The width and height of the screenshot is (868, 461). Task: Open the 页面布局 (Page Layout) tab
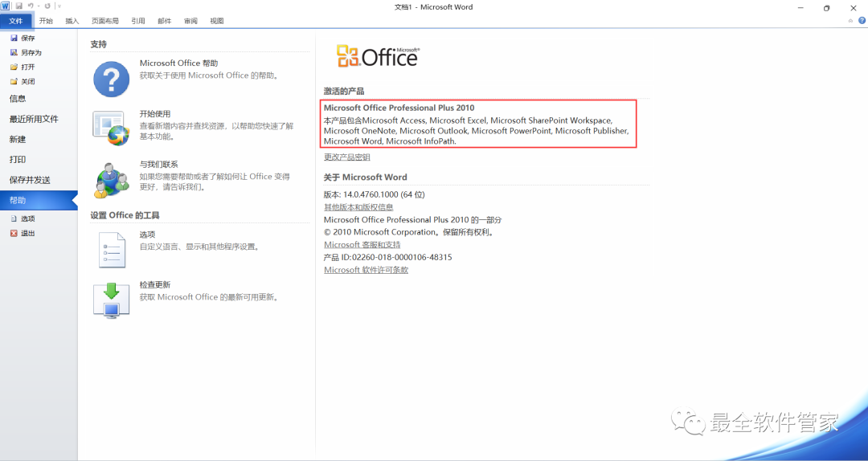tap(105, 21)
